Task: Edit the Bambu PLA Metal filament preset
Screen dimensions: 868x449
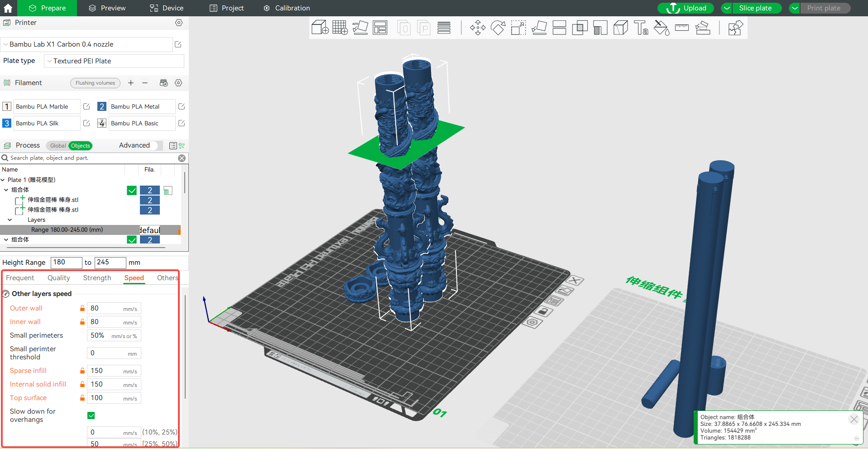Action: point(182,106)
